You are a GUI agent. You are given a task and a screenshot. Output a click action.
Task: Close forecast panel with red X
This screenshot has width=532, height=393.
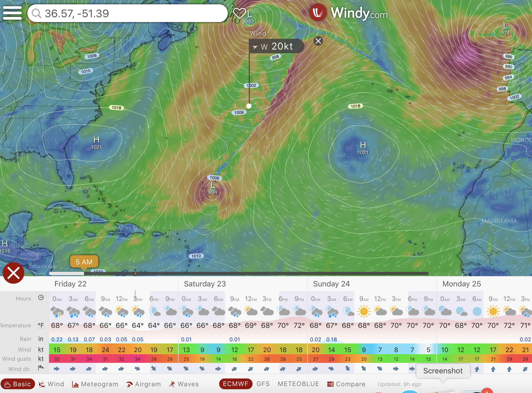coord(13,273)
